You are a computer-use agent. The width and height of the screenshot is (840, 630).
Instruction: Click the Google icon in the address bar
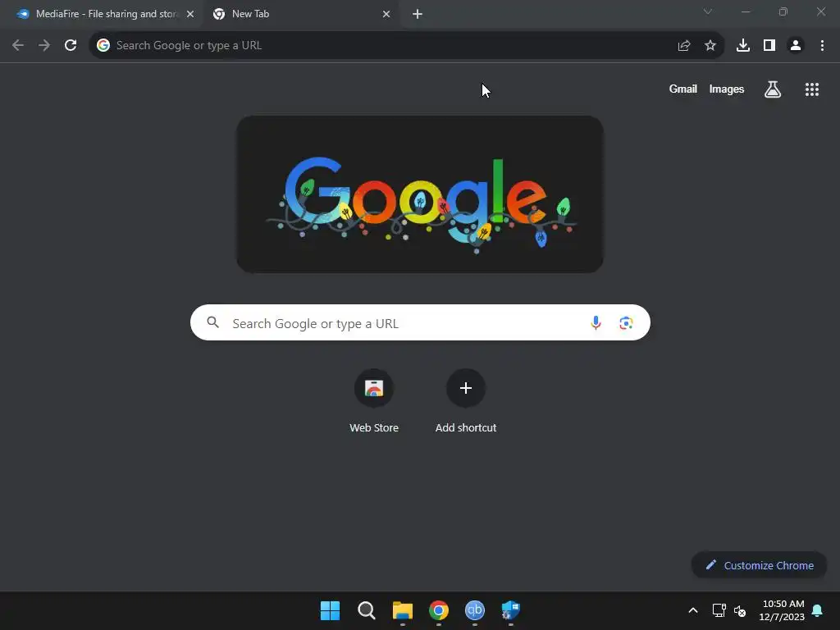[x=103, y=46]
